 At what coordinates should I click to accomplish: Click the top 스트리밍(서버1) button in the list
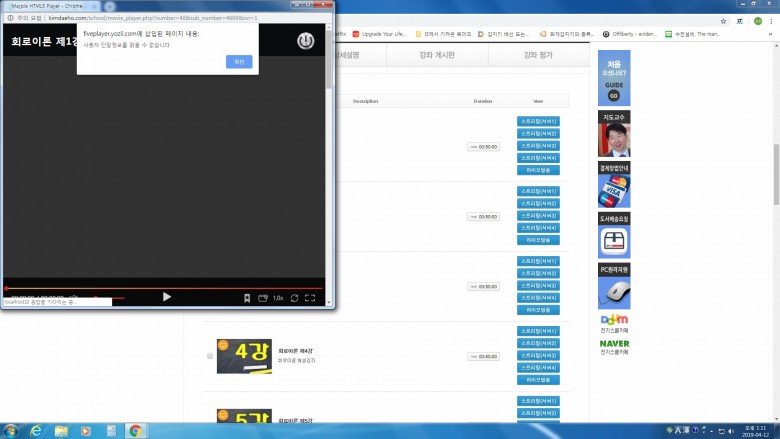(538, 121)
